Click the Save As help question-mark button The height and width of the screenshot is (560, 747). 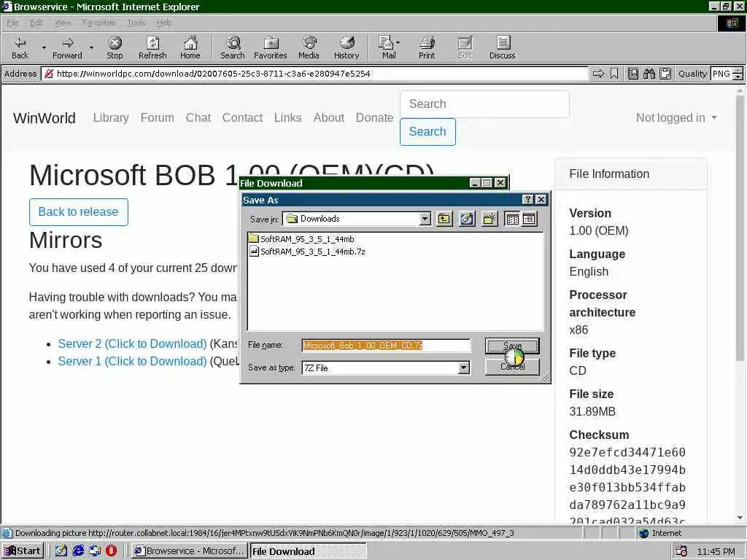528,200
